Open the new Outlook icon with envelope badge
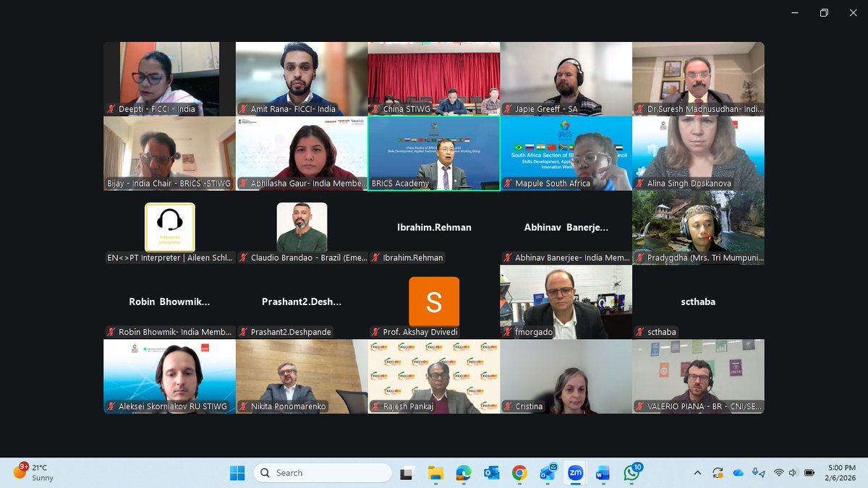Image resolution: width=868 pixels, height=488 pixels. [548, 473]
